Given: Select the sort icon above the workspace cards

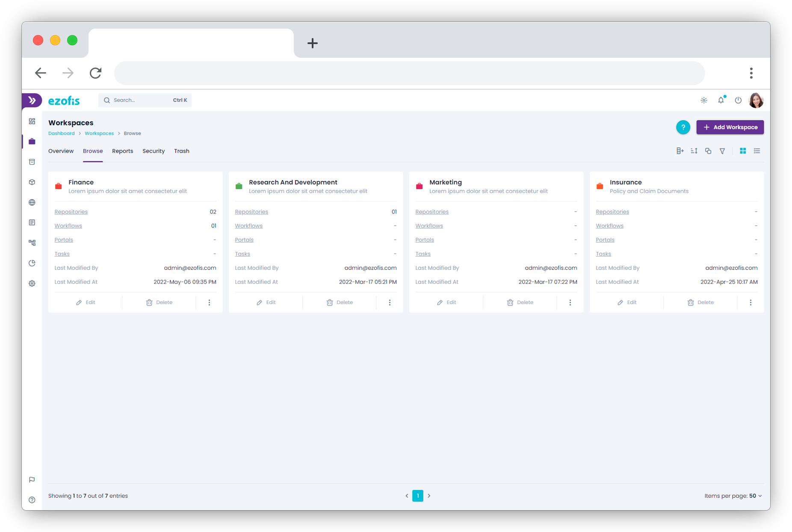Looking at the screenshot, I should tap(694, 151).
